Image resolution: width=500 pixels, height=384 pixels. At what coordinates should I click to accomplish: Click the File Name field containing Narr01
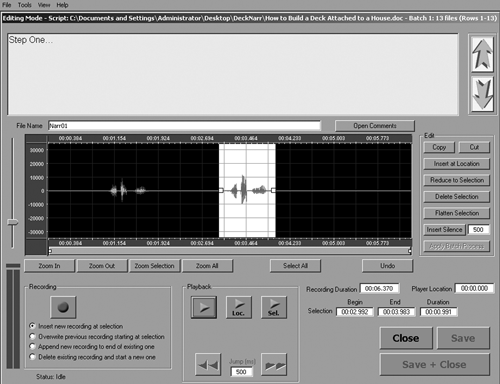184,126
